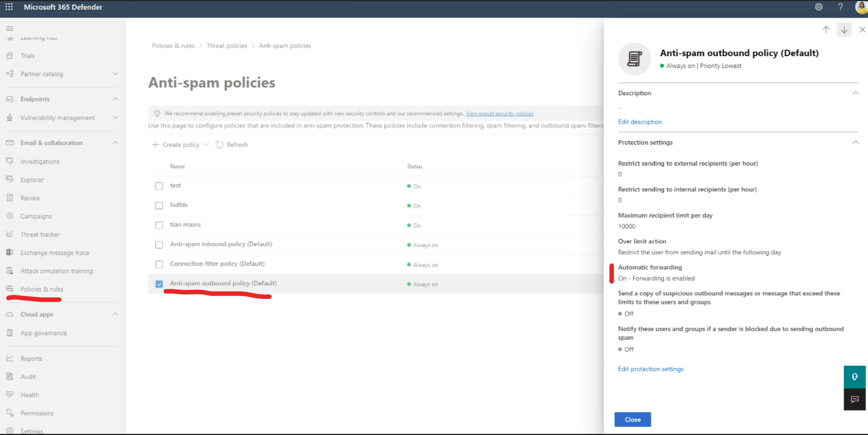This screenshot has width=868, height=435.
Task: Go to next policy with down arrow
Action: [844, 29]
